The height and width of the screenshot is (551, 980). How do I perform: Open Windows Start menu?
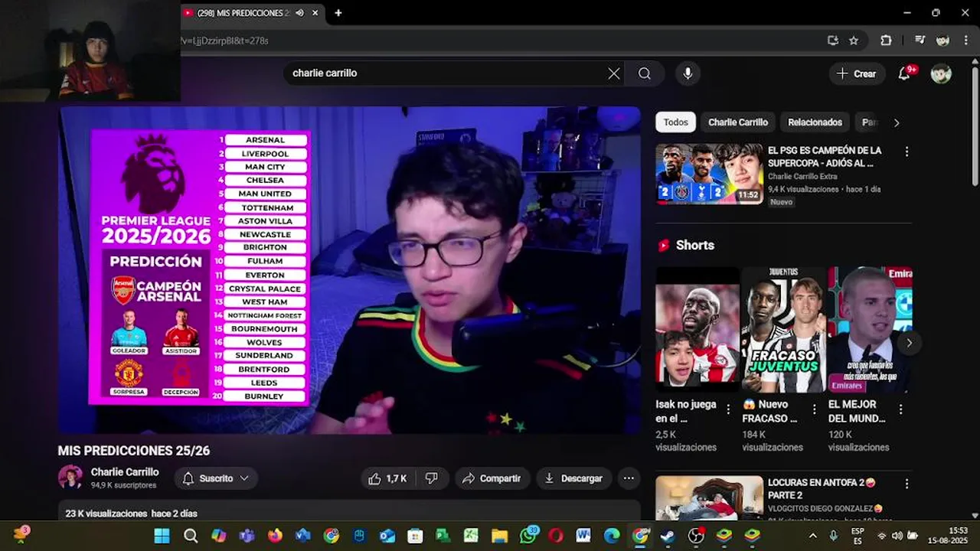[x=162, y=536]
